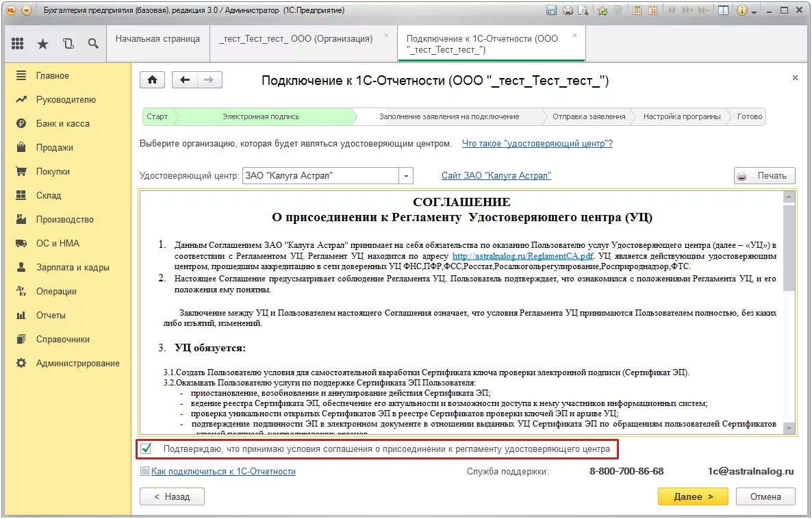Click the Печать button

pyautogui.click(x=764, y=175)
